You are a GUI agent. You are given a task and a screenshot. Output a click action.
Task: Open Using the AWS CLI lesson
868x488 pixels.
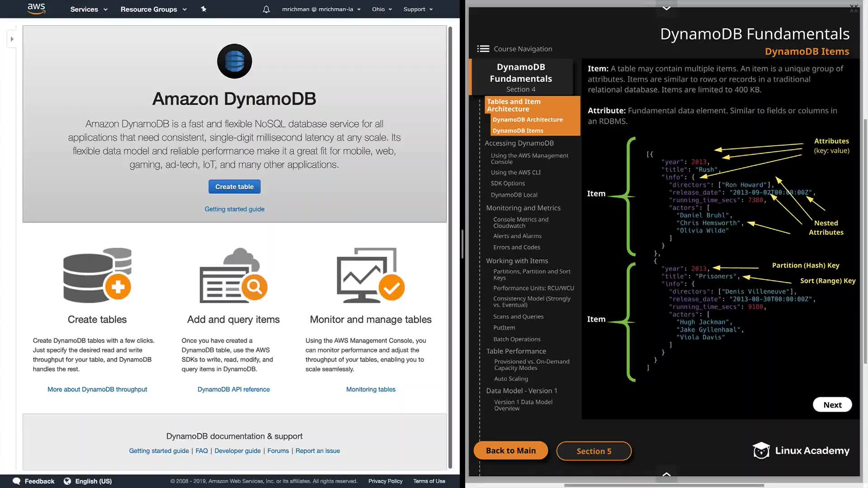[x=515, y=173]
